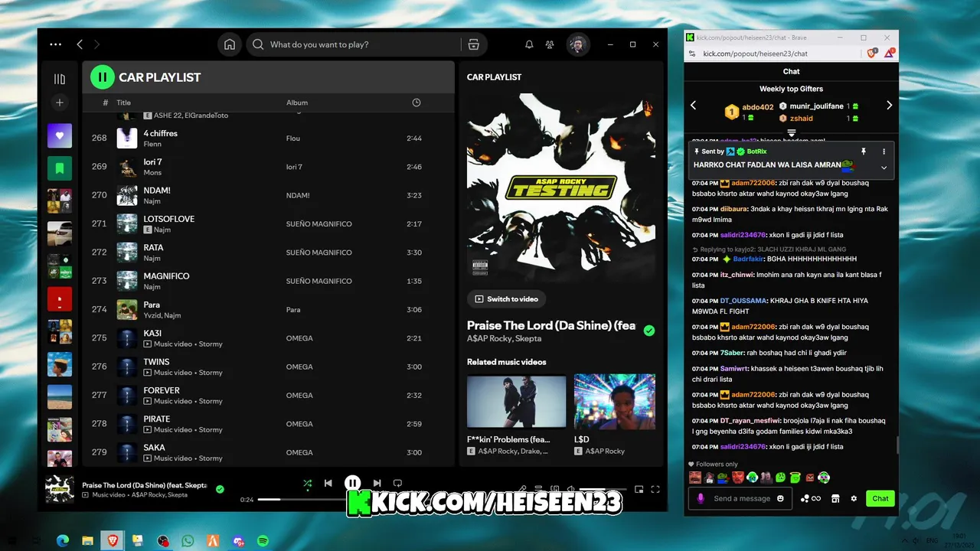Open Spotify from taskbar
The height and width of the screenshot is (551, 980).
pyautogui.click(x=263, y=541)
